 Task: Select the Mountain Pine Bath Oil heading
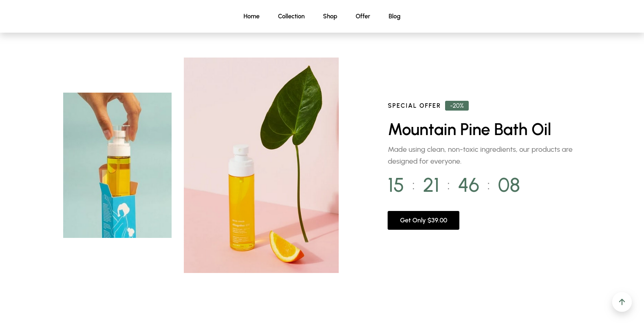point(470,129)
